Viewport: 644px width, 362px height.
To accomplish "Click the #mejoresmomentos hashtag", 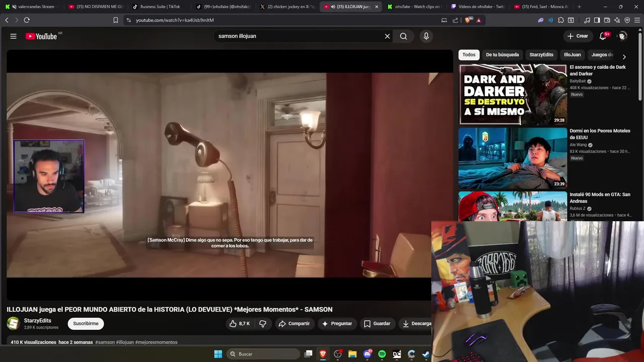I will tap(156, 342).
